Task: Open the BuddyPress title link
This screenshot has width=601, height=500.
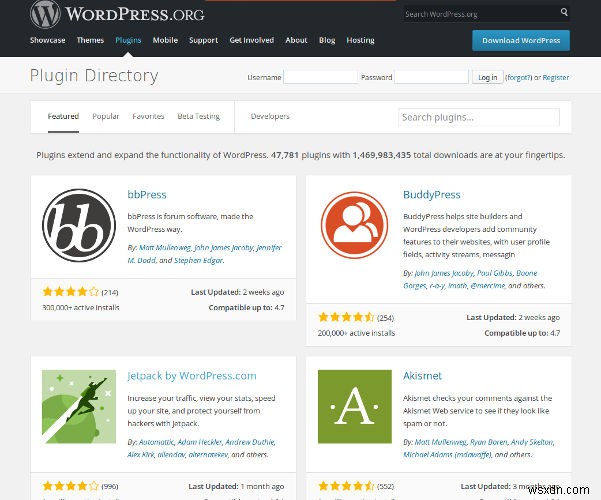Action: (432, 195)
